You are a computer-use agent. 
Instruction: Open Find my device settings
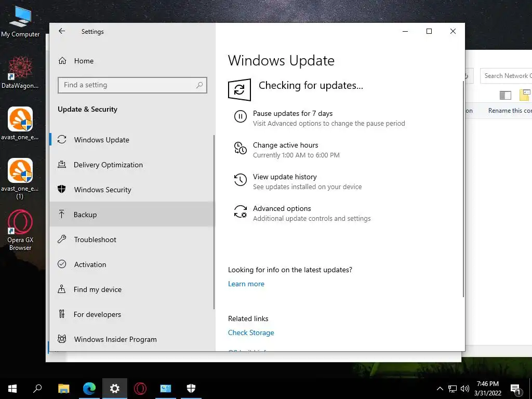pos(131,289)
